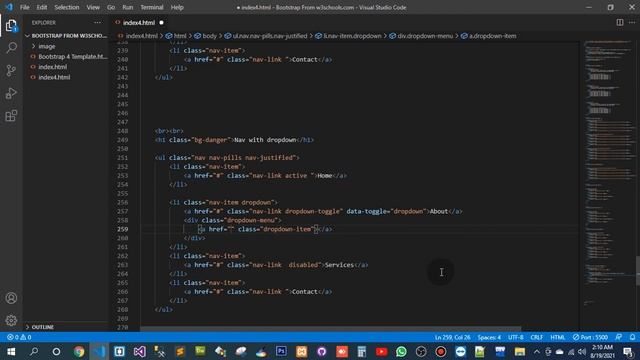Open breadcrumb a.dropdown-item segment
This screenshot has height=360, width=640.
(489, 36)
